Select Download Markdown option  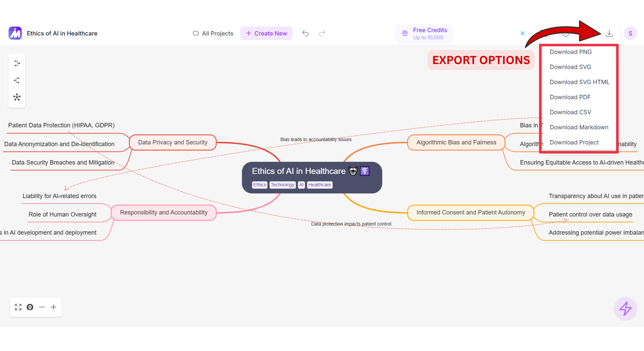[x=579, y=127]
